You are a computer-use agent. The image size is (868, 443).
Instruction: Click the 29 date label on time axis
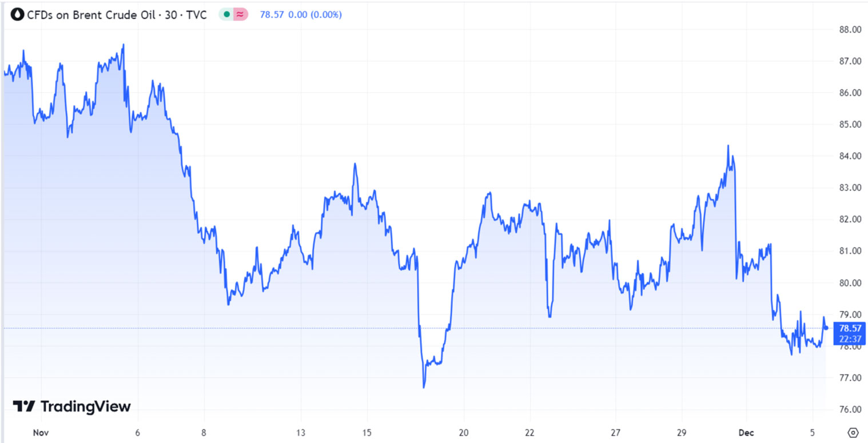coord(681,433)
